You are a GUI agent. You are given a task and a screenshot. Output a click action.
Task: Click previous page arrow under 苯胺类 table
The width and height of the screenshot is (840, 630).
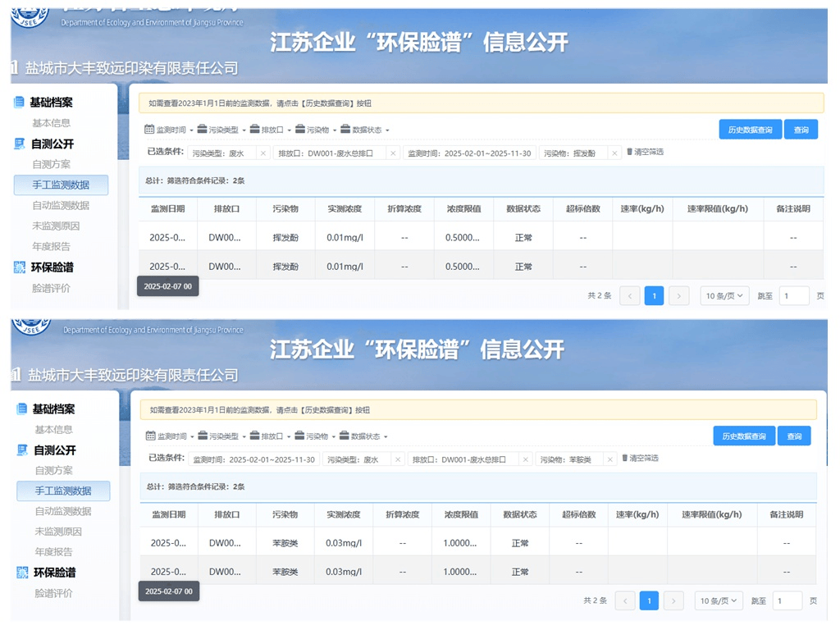[x=625, y=601]
